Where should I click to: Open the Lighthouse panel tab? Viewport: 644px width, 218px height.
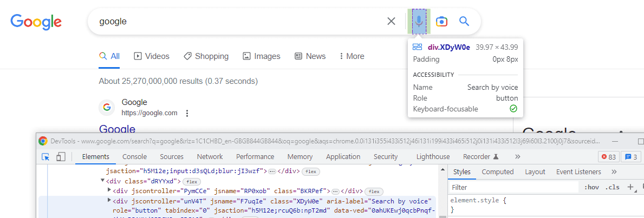[433, 156]
